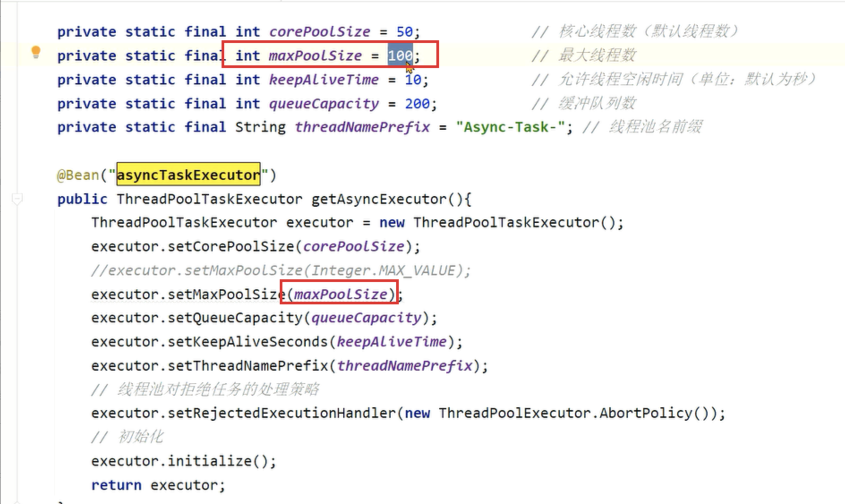Click the selected value 100

(400, 56)
